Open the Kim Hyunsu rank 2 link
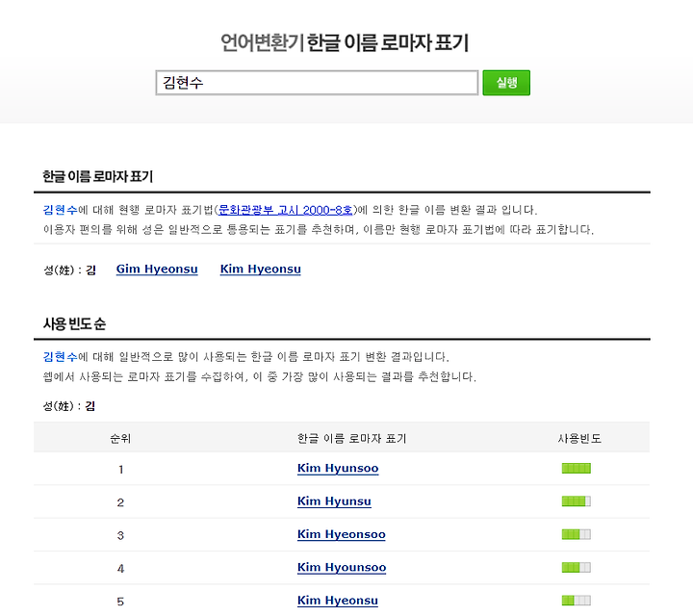Viewport: 693px width, 616px height. pos(334,501)
